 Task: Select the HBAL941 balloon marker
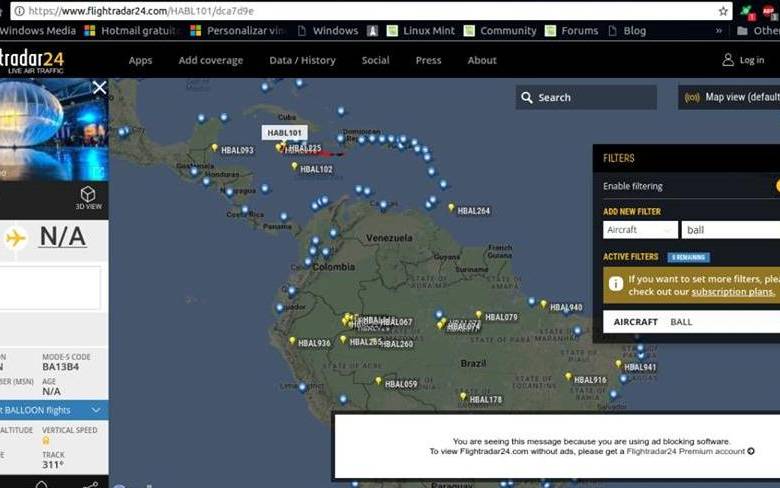click(618, 364)
